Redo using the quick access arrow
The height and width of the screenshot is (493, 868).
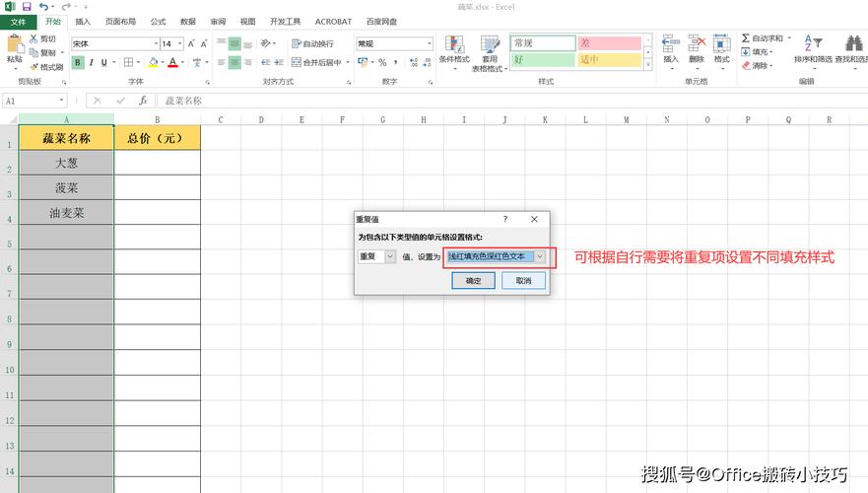pyautogui.click(x=66, y=7)
